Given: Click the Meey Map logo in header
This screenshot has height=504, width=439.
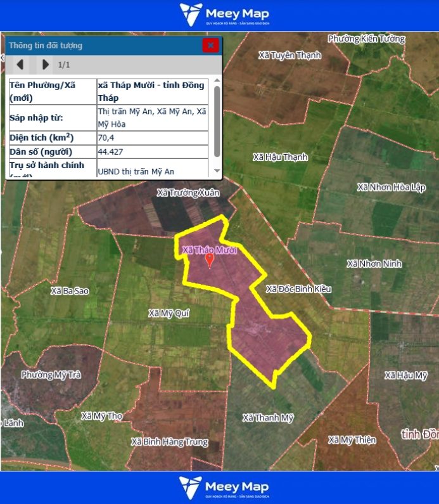Looking at the screenshot, I should (x=224, y=15).
